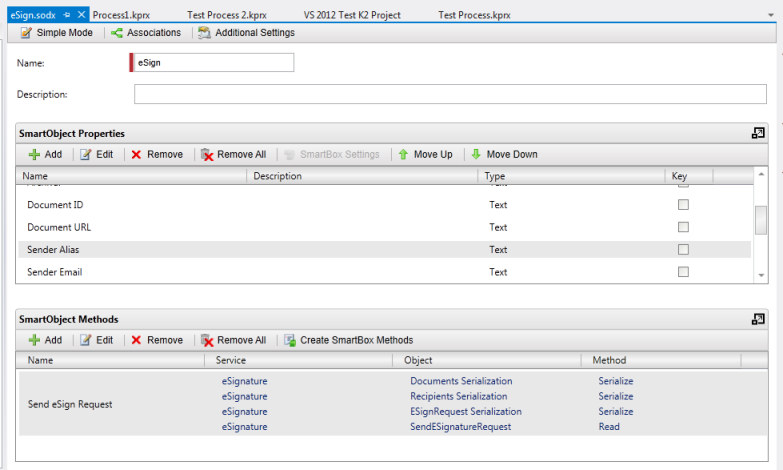Screen dimensions: 783x470
Task: Click Create SmartBox Methods
Action: (348, 340)
